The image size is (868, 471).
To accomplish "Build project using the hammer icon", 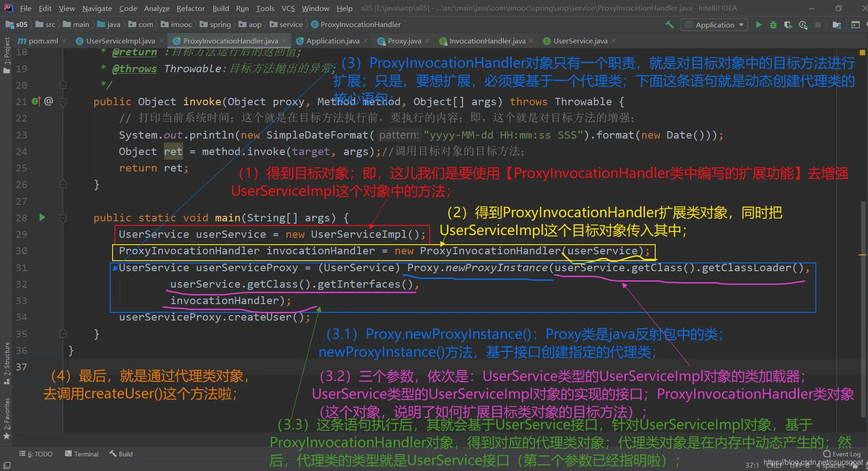I will click(x=669, y=25).
